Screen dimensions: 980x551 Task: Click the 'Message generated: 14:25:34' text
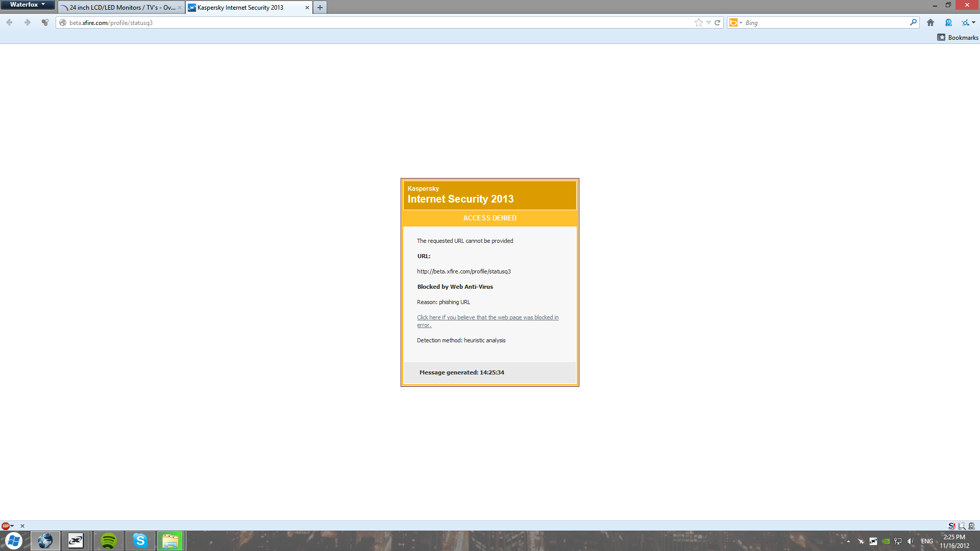(461, 372)
